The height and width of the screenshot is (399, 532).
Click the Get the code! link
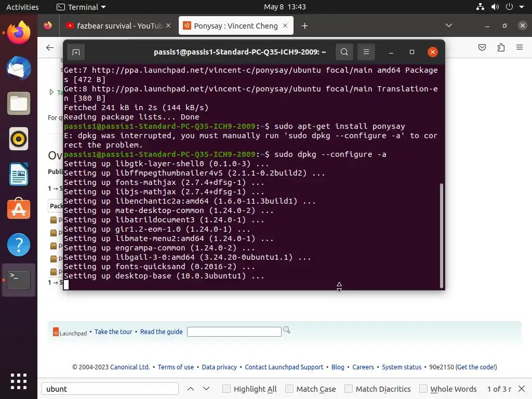click(476, 367)
